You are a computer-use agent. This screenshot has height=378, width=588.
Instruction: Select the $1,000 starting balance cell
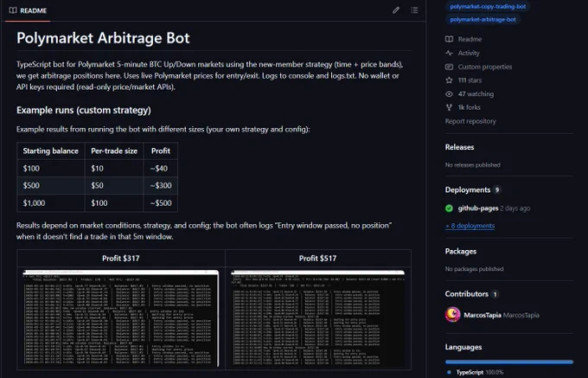pyautogui.click(x=51, y=203)
